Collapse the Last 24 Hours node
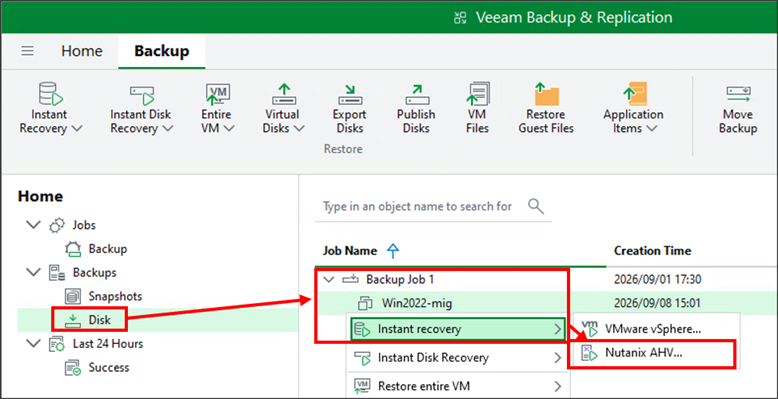Image resolution: width=778 pixels, height=399 pixels. click(33, 343)
